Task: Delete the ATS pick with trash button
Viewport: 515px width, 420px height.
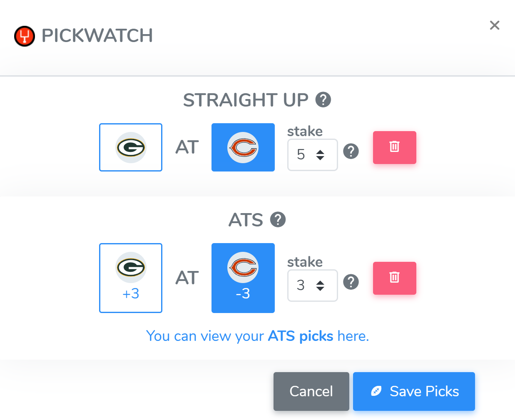Action: click(394, 278)
